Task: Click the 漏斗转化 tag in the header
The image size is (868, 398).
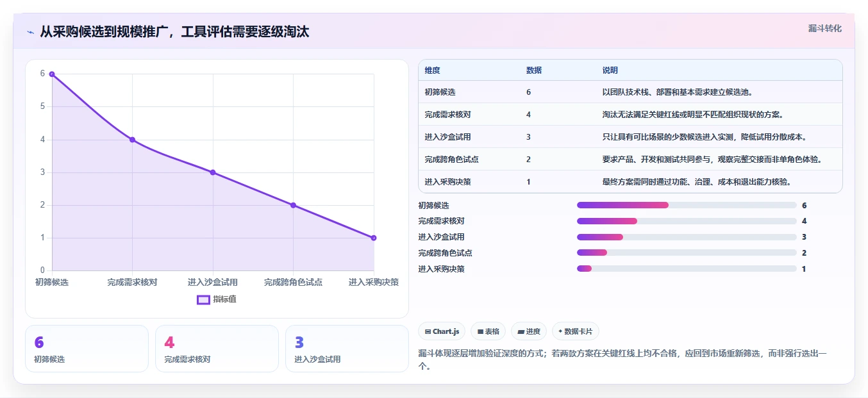Action: point(824,29)
